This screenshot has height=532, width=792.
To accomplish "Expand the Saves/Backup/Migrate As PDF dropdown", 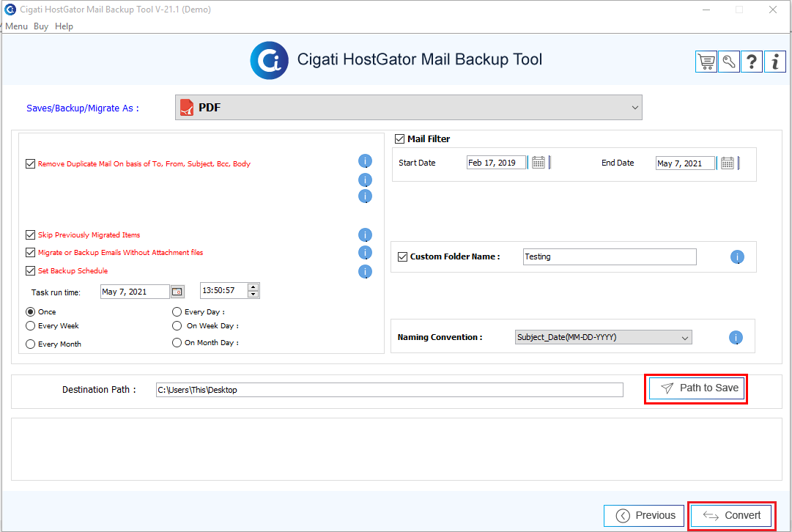I will (409, 108).
